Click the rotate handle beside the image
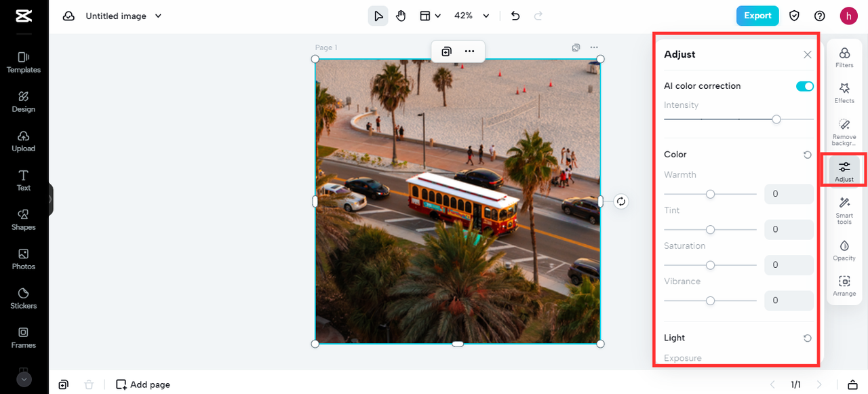 point(621,201)
